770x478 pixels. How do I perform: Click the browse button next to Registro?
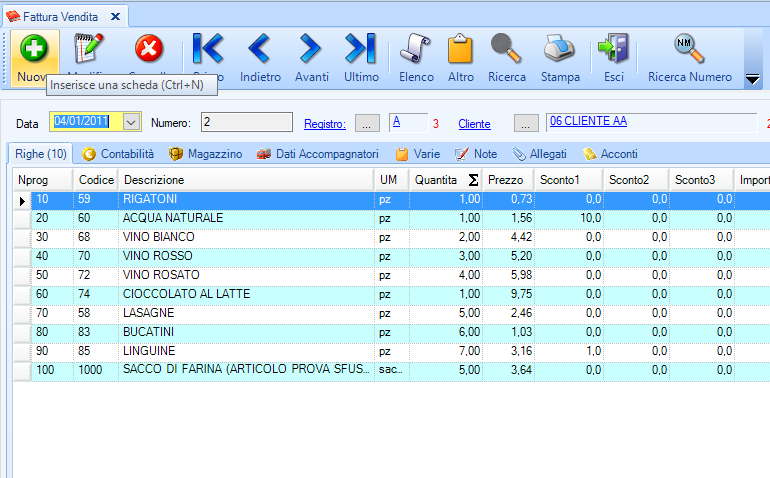(368, 123)
